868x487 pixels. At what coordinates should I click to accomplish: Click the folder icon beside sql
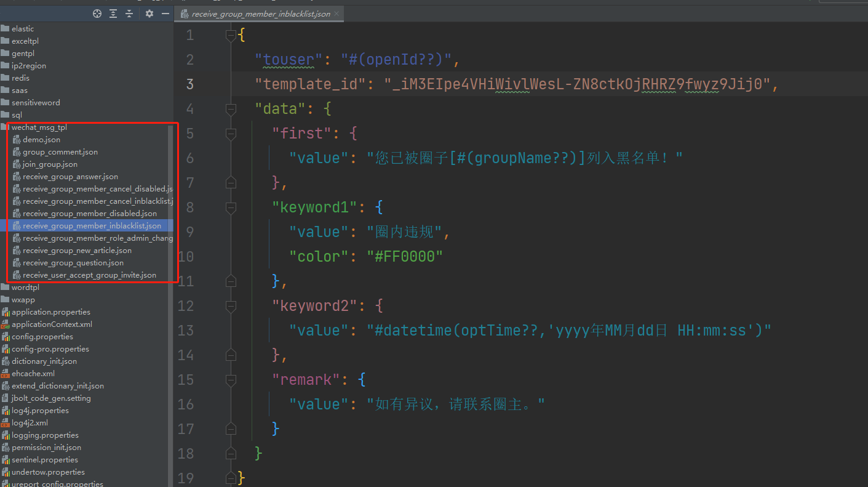(5, 115)
